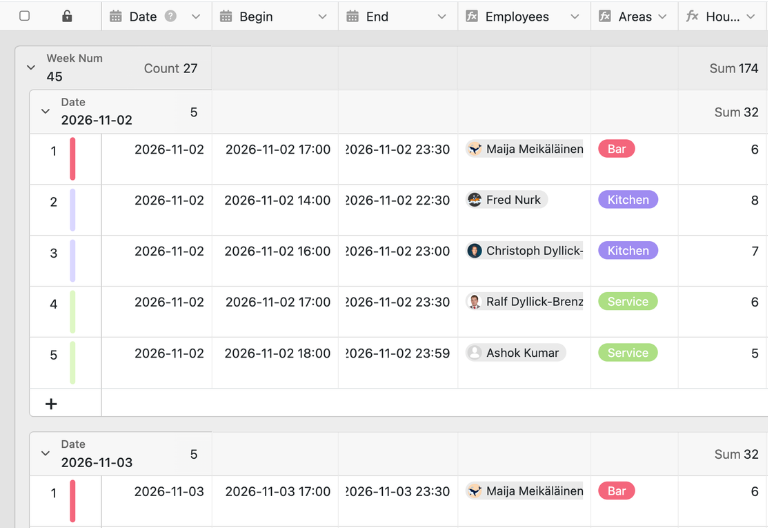Click hours value 5 in Ashok Kumar's row

754,353
